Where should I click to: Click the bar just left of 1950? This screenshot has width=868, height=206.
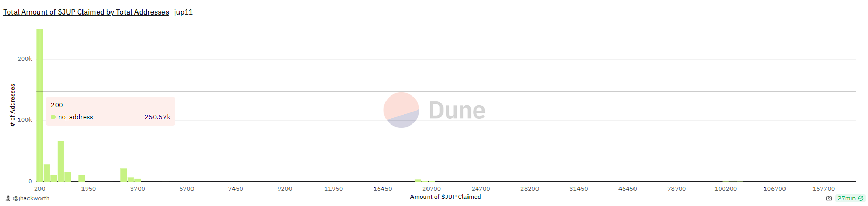coord(81,178)
